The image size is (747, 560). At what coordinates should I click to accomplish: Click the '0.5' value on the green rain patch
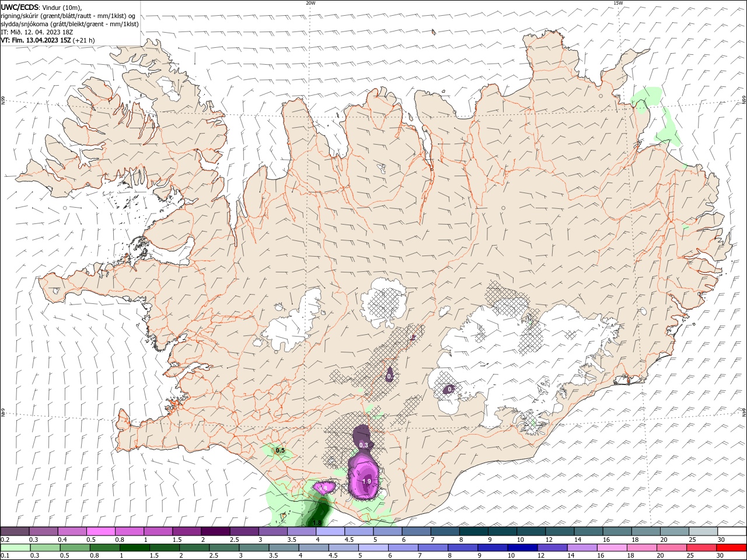tap(280, 450)
